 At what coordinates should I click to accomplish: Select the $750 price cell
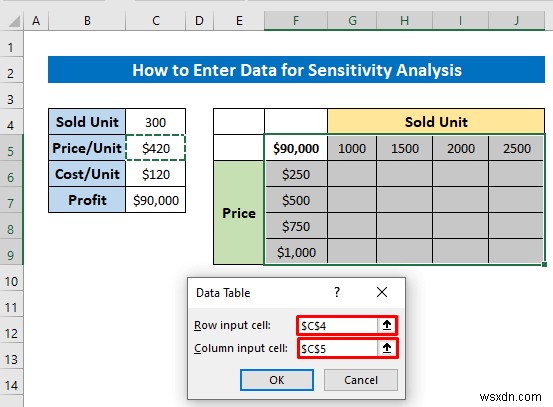pyautogui.click(x=296, y=226)
